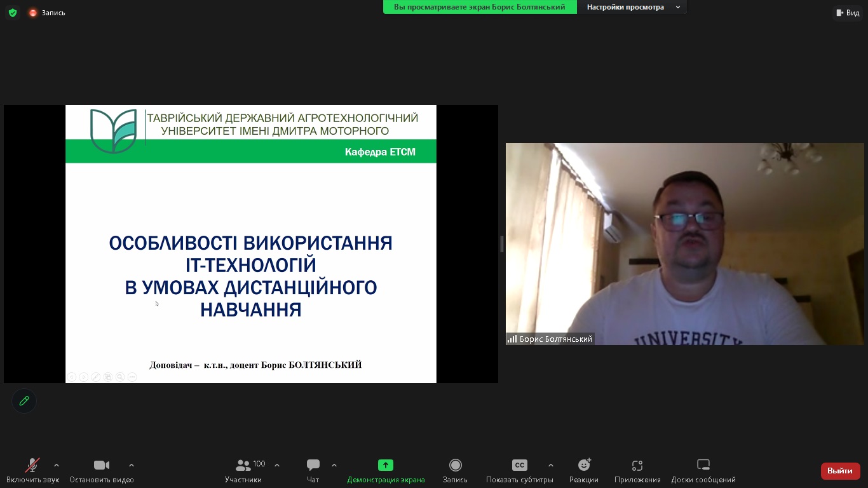This screenshot has width=868, height=488.
Task: Click the university leaf logo on the slide
Action: pyautogui.click(x=114, y=131)
